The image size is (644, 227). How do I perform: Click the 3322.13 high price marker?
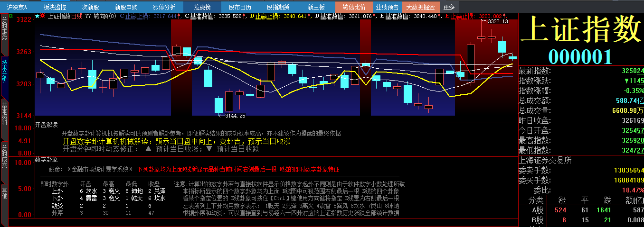tap(498, 21)
